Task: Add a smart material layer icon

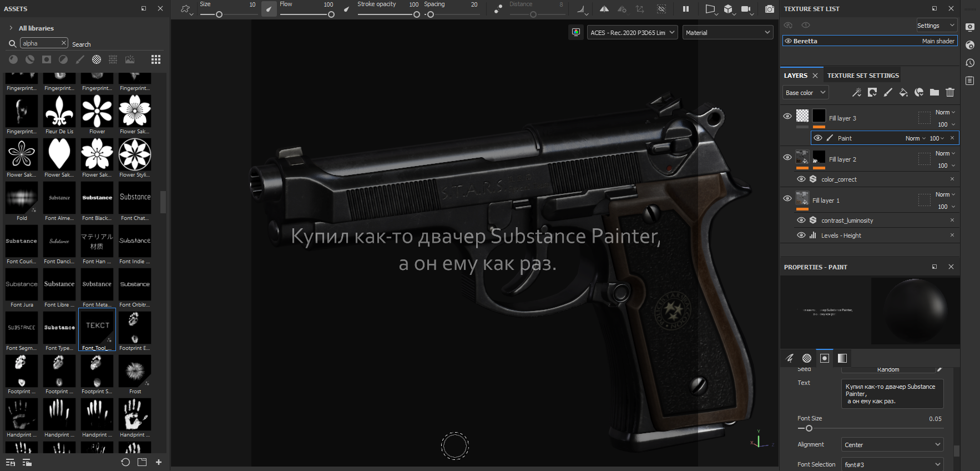Action: click(x=919, y=93)
